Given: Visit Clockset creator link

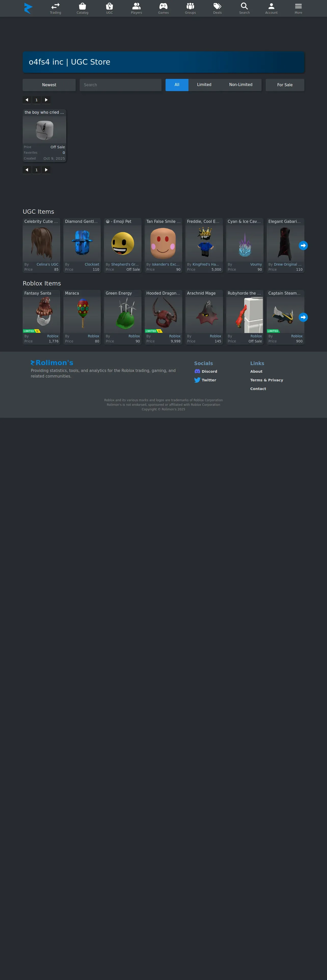Looking at the screenshot, I should click(x=92, y=264).
